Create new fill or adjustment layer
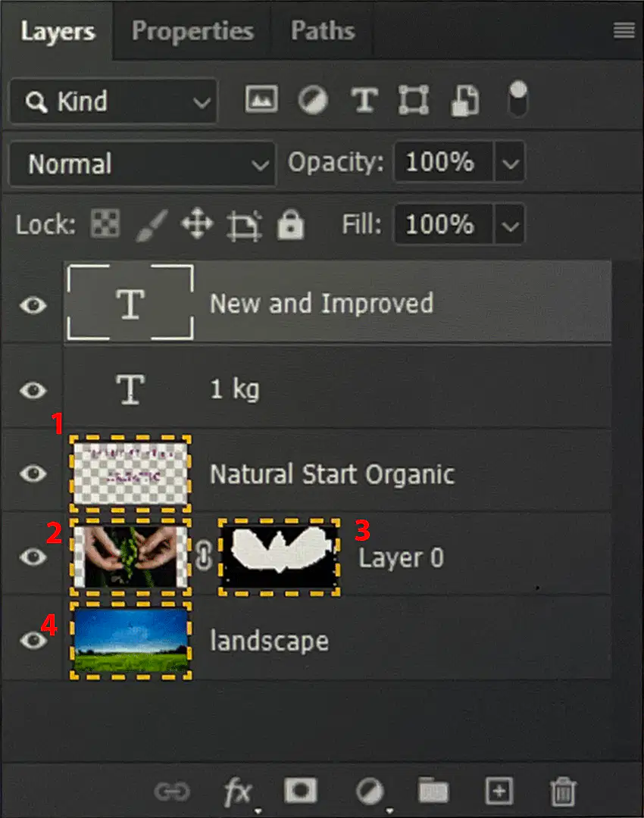 pyautogui.click(x=370, y=792)
